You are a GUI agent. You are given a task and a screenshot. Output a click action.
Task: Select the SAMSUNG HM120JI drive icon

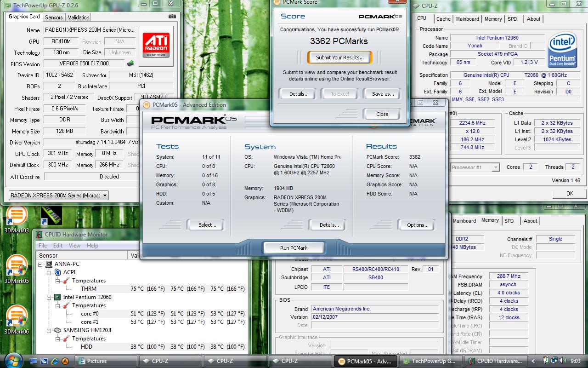coord(57,330)
